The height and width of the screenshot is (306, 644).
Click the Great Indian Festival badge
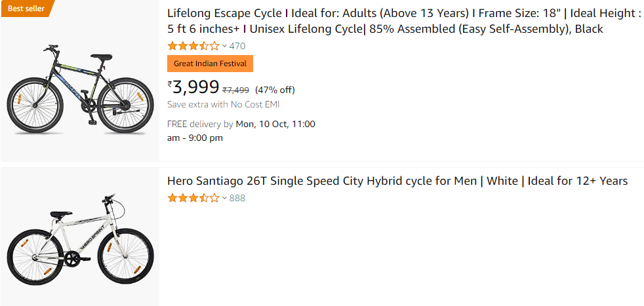pos(210,64)
